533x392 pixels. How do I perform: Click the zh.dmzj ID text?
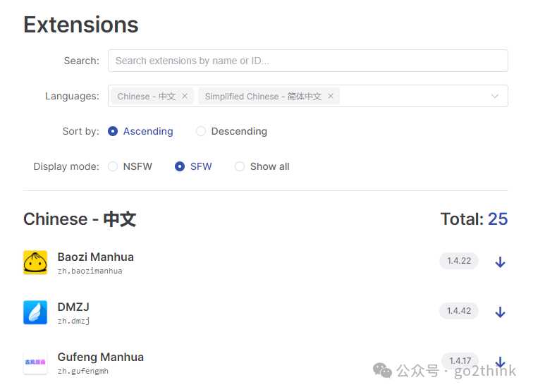click(x=73, y=321)
